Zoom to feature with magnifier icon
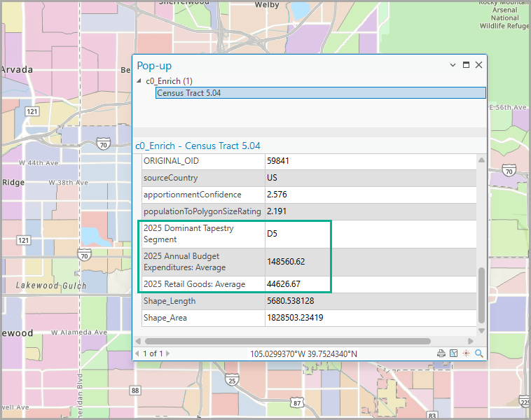The height and width of the screenshot is (420, 531). (x=479, y=353)
